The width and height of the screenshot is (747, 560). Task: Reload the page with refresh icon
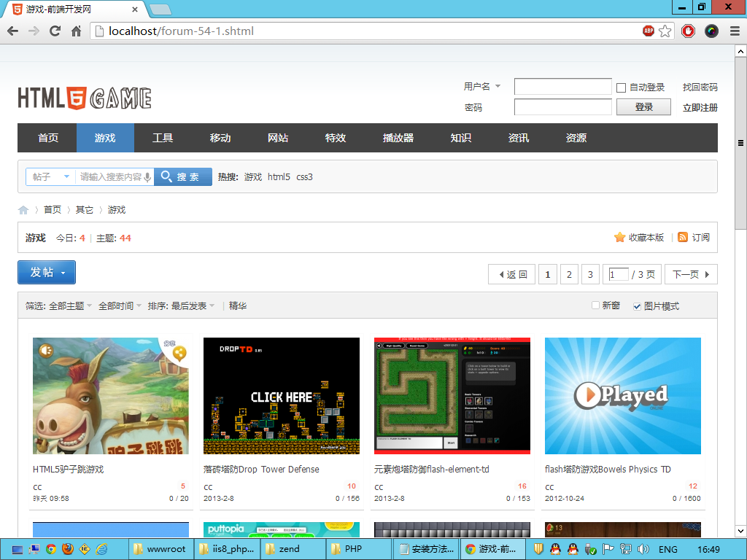(x=55, y=31)
